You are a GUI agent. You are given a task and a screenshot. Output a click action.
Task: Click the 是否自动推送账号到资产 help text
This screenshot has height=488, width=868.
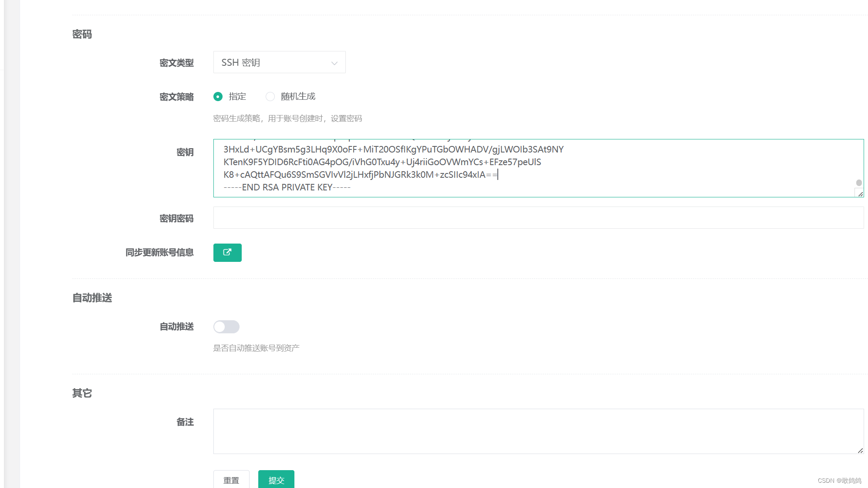[x=256, y=348]
